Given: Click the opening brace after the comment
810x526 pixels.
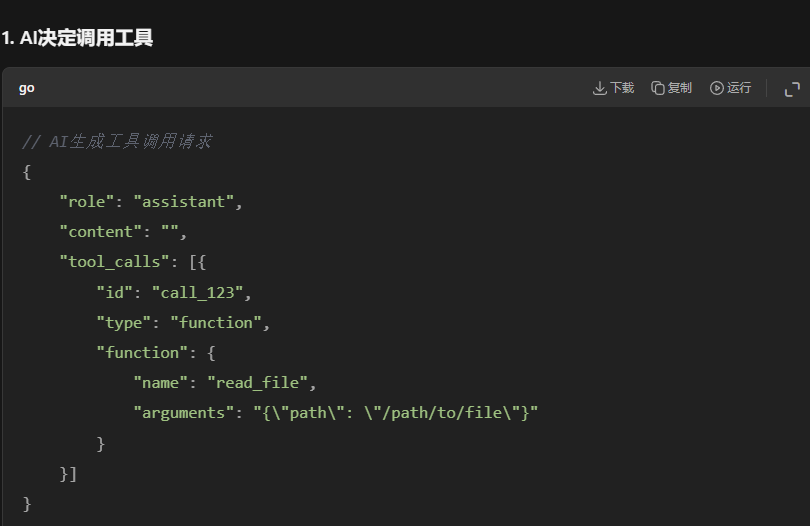Looking at the screenshot, I should pos(26,172).
